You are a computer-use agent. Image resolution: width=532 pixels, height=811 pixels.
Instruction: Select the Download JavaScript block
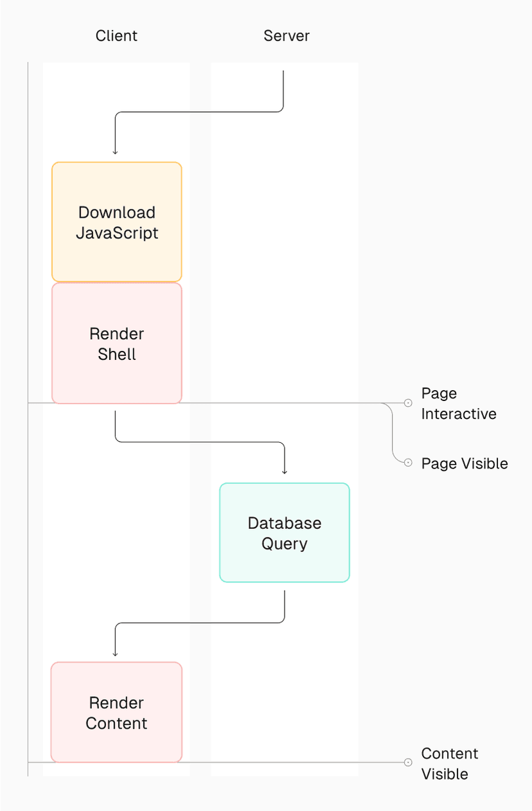click(x=116, y=221)
